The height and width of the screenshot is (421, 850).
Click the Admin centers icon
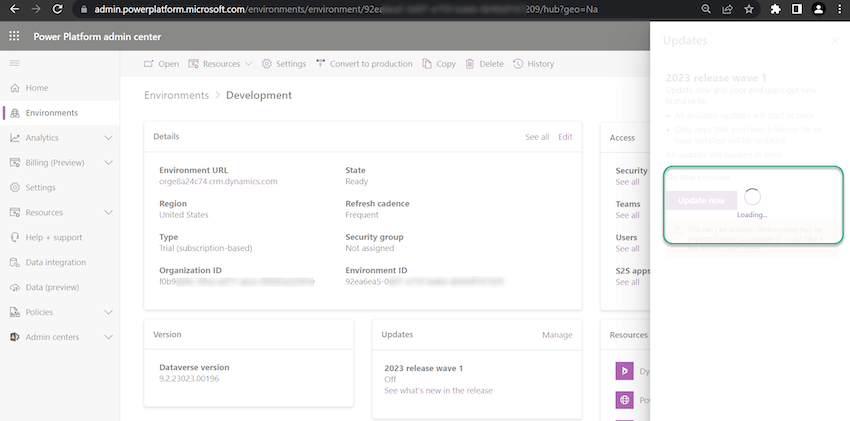(x=15, y=337)
